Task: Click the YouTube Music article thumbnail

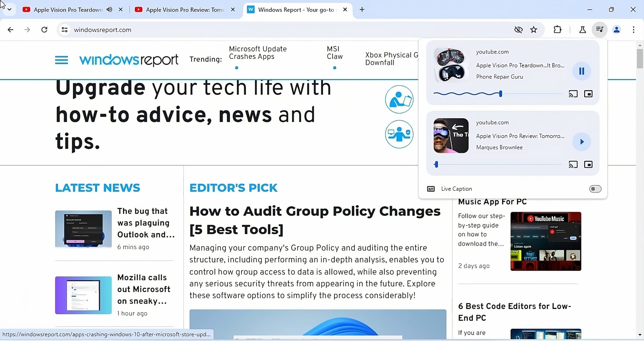Action: click(546, 241)
